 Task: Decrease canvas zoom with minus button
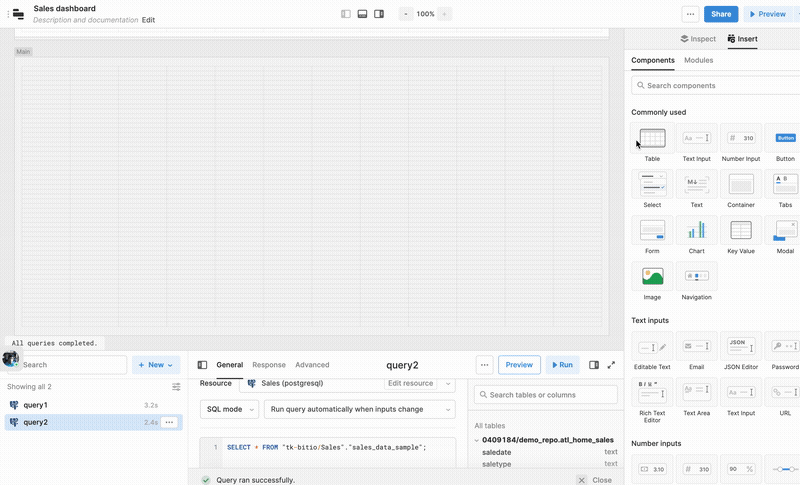pyautogui.click(x=406, y=14)
